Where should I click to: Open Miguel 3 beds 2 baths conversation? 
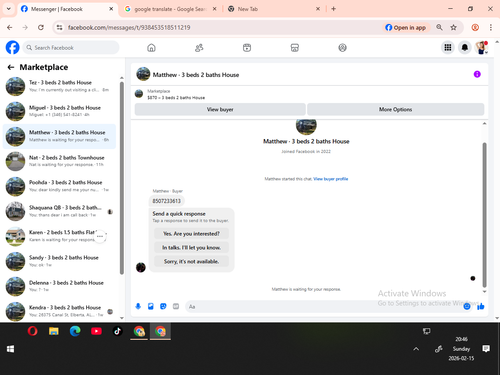click(x=59, y=111)
